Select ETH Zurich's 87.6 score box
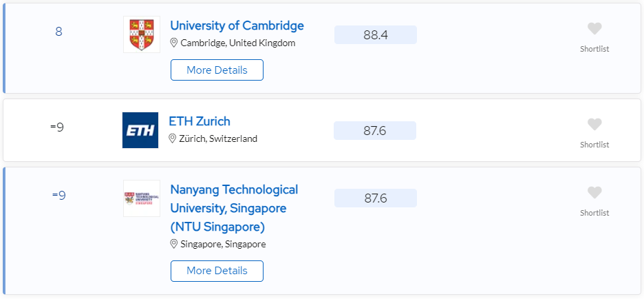Screen dimensions: 644x299 (374, 130)
